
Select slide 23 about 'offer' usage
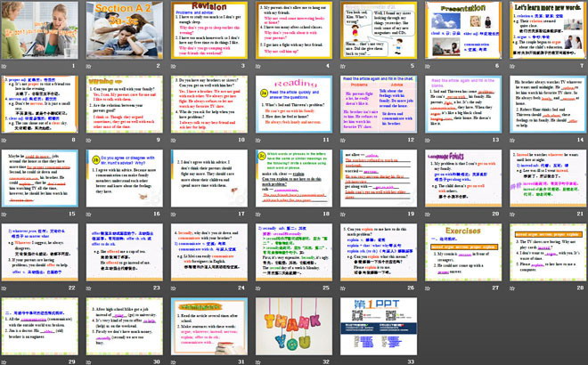[125, 252]
